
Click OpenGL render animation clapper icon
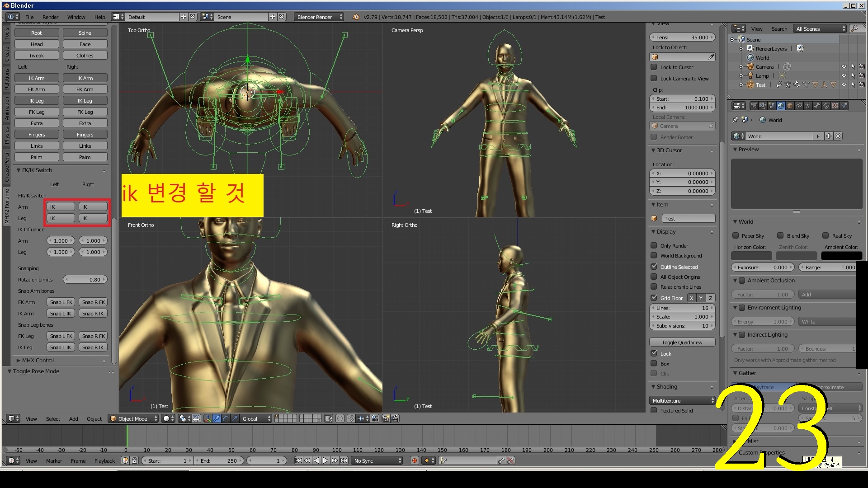(x=395, y=418)
